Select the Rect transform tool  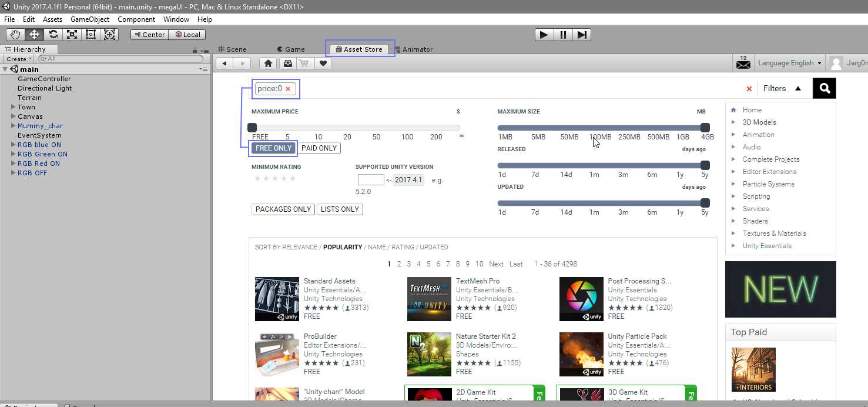point(91,34)
